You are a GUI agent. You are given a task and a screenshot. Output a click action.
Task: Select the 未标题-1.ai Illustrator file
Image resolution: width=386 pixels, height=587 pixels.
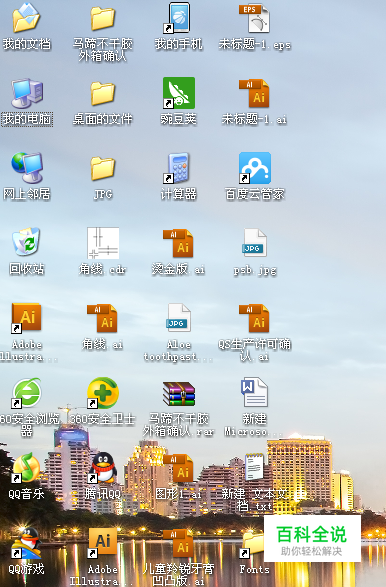coord(255,93)
